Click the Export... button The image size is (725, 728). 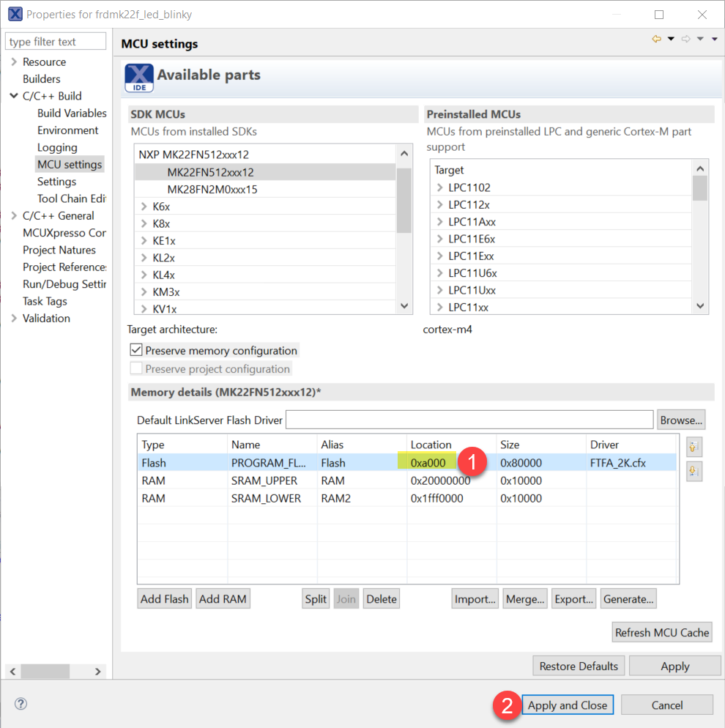click(x=573, y=599)
